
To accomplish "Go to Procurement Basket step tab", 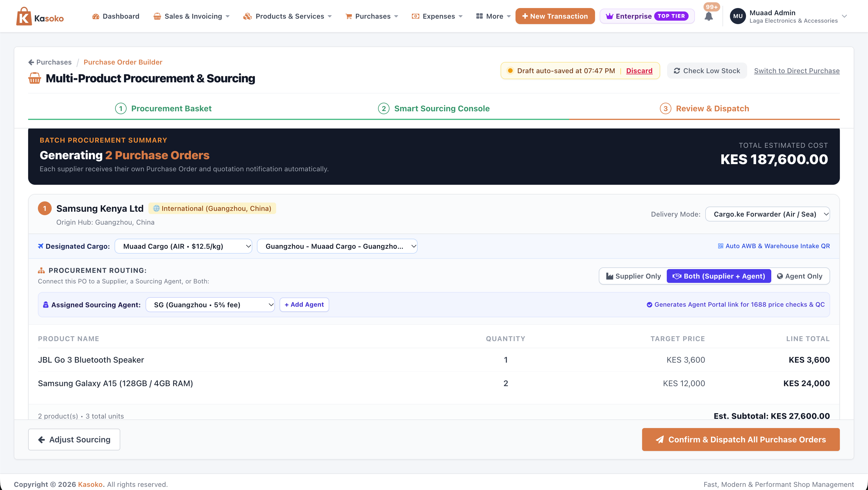I will (x=163, y=108).
